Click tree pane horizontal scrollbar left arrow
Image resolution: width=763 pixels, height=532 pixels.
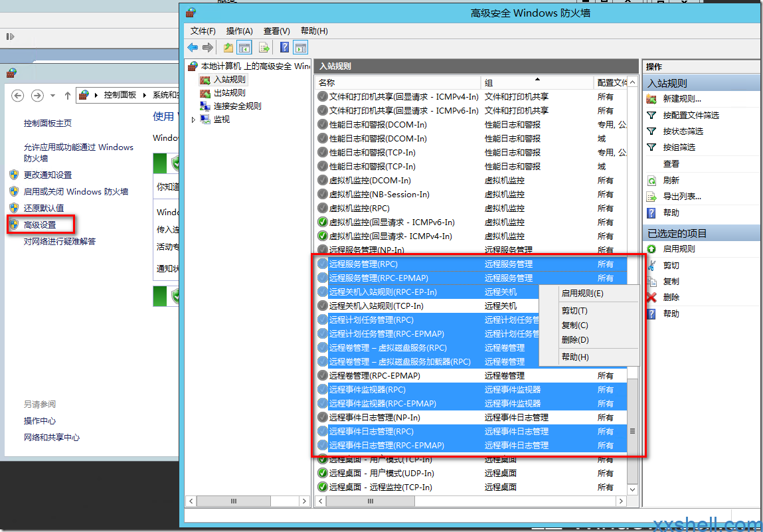coord(191,501)
